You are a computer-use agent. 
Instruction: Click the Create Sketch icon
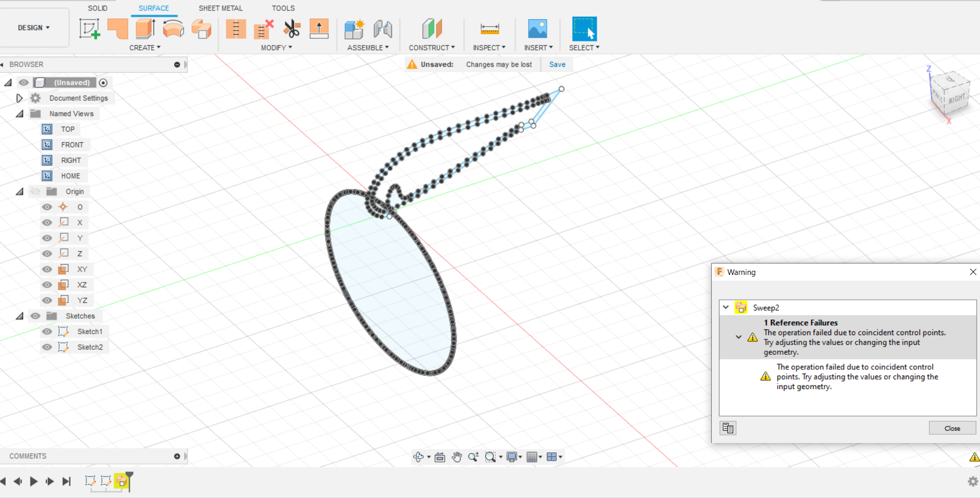click(x=89, y=29)
